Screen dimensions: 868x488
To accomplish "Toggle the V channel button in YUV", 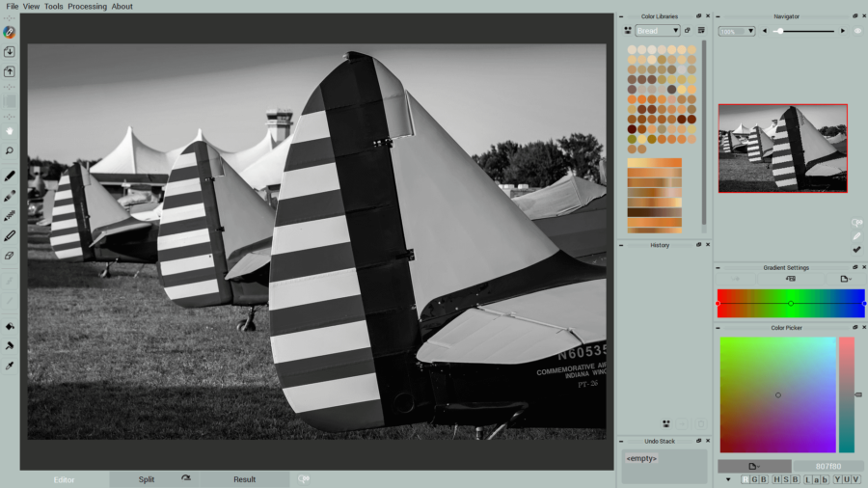I will [856, 479].
